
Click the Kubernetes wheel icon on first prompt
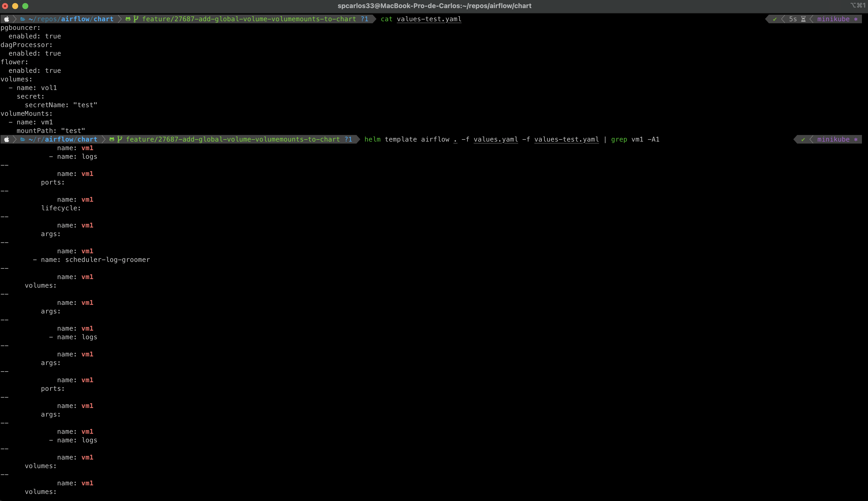[x=856, y=19]
